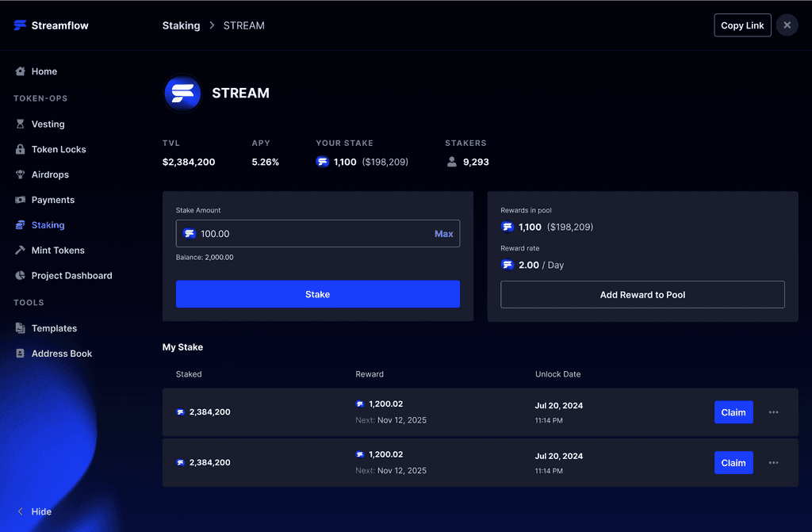Open Vesting via its hourglass icon
Screen dimensions: 812x532
pyautogui.click(x=20, y=124)
